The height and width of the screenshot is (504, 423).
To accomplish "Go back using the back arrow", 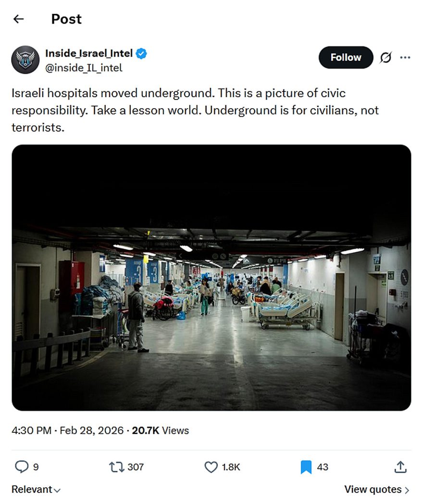I will click(18, 19).
